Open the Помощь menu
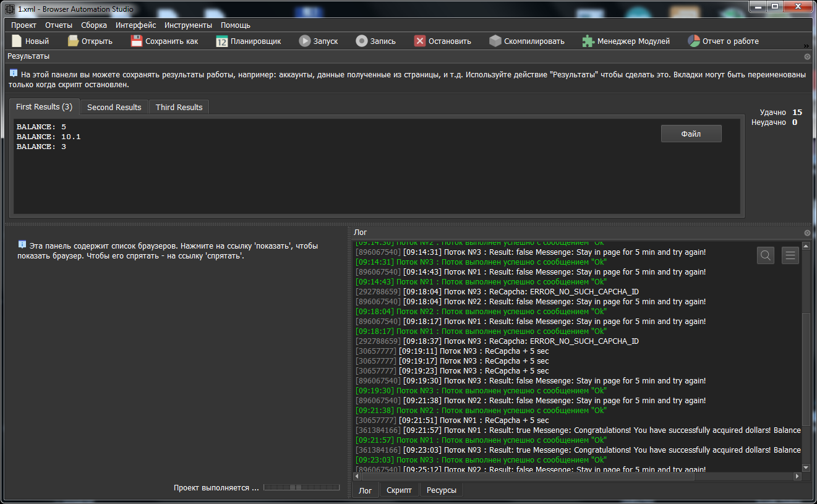The width and height of the screenshot is (817, 504). (236, 25)
